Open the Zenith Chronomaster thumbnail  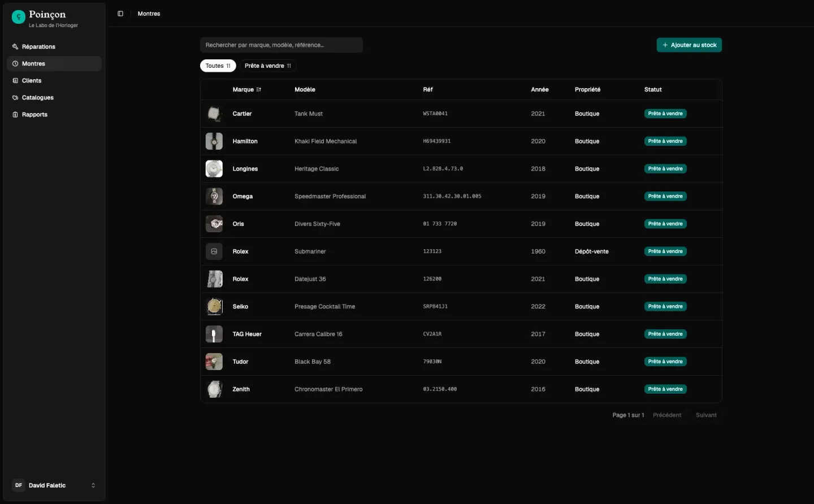pyautogui.click(x=214, y=389)
